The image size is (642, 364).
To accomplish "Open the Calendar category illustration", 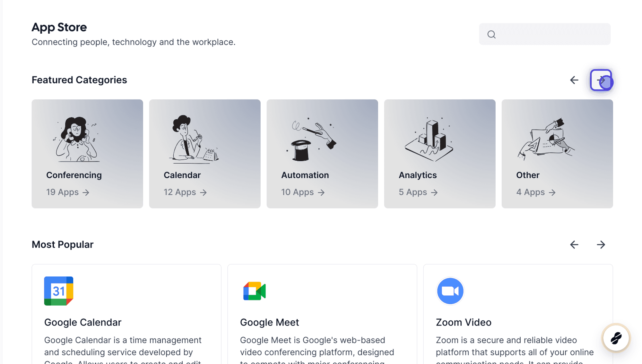I will [x=194, y=139].
